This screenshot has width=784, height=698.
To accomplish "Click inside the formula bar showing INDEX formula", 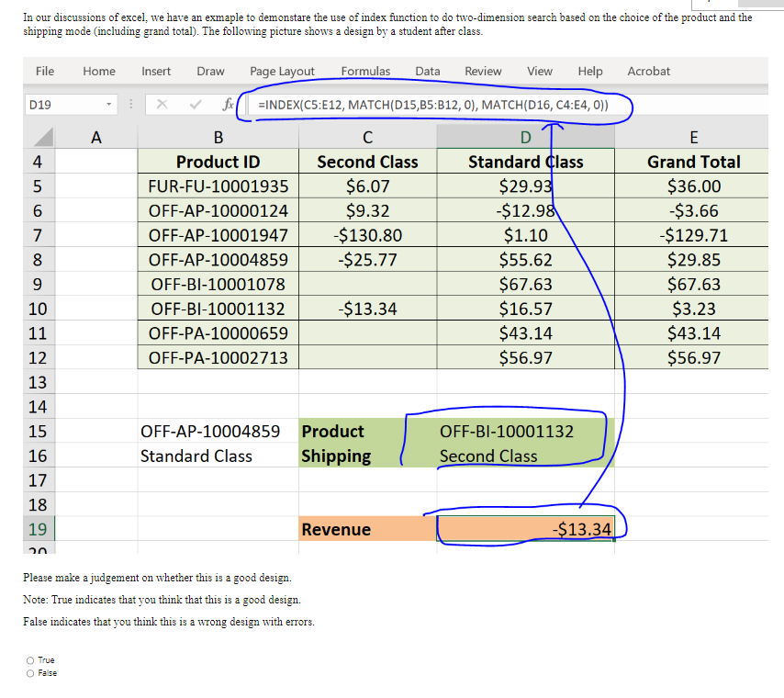I will click(413, 105).
